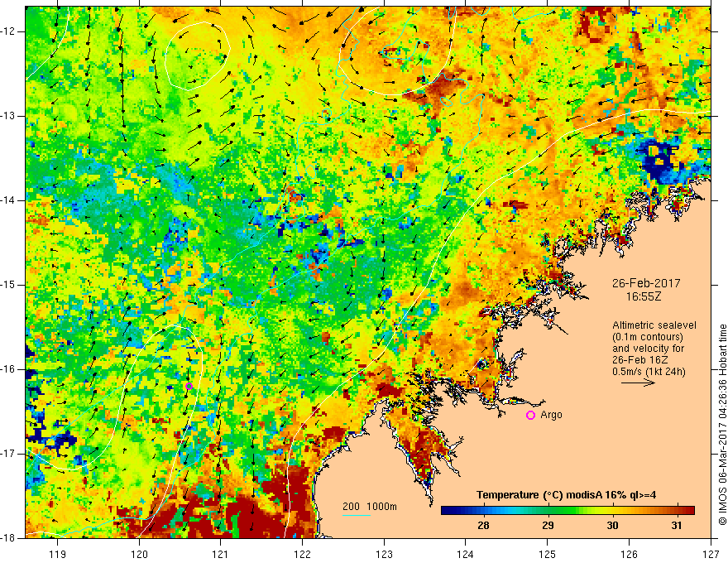Click the longitude axis label 125

click(548, 554)
